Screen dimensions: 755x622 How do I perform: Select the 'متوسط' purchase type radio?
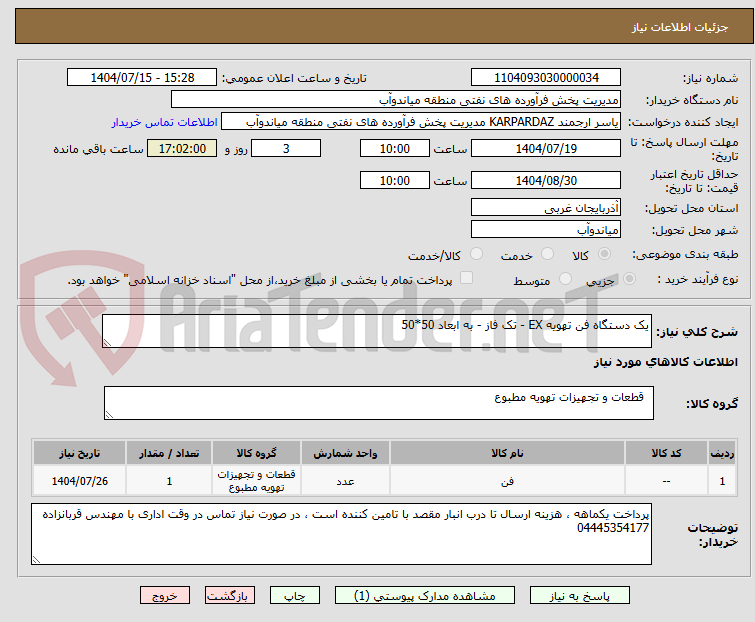pyautogui.click(x=565, y=279)
